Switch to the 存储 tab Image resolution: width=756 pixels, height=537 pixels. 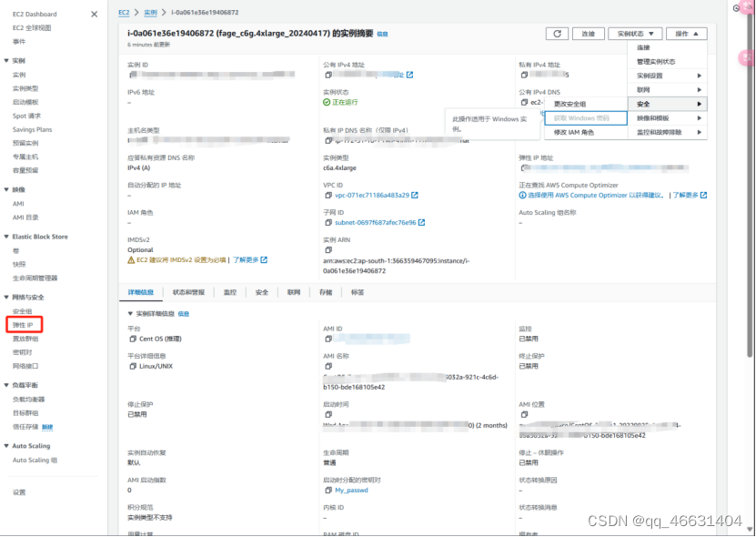(x=326, y=292)
